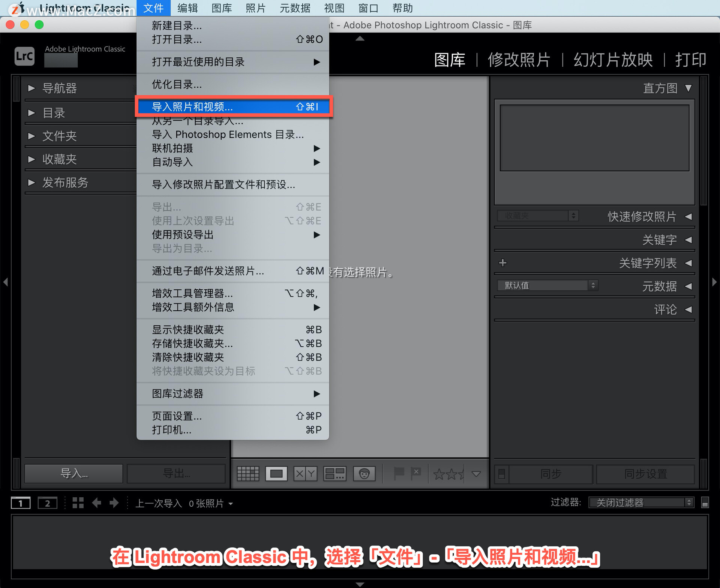The height and width of the screenshot is (588, 720).
Task: Choose 页面设置... menu item
Action: (233, 416)
